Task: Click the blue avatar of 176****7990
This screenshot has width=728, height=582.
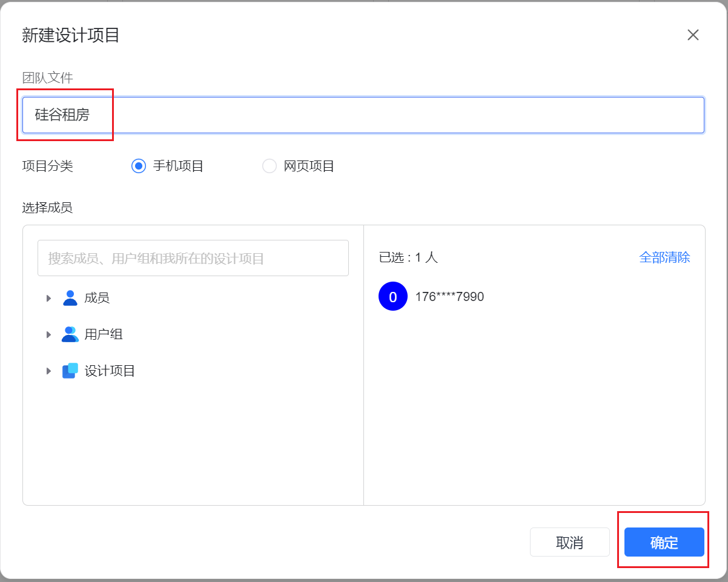Action: coord(393,297)
